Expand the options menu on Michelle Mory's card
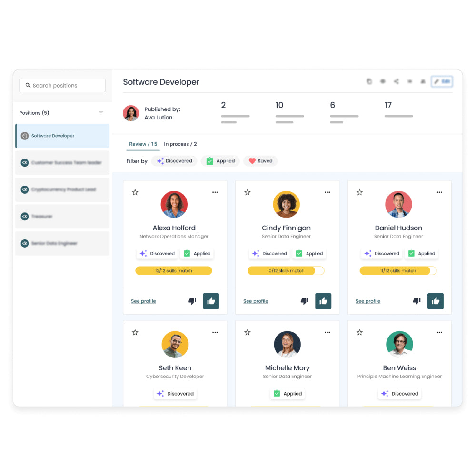The image size is (476, 476). (x=327, y=332)
